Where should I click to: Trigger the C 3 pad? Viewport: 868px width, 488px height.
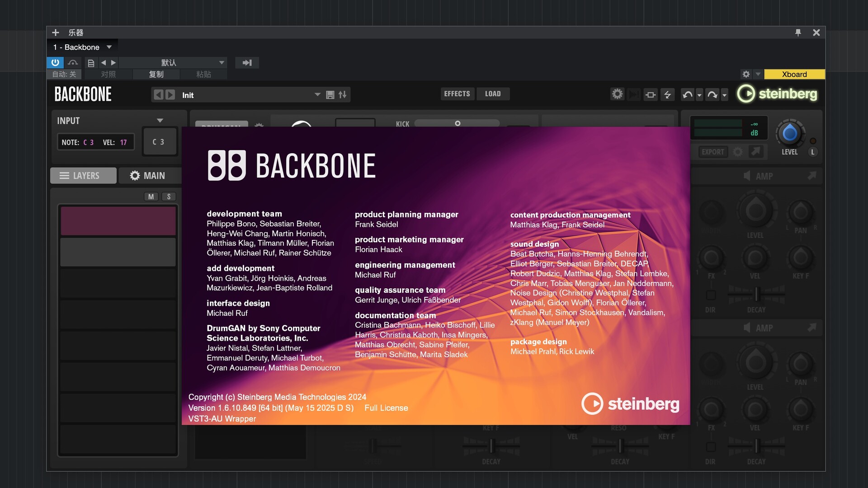(x=160, y=142)
